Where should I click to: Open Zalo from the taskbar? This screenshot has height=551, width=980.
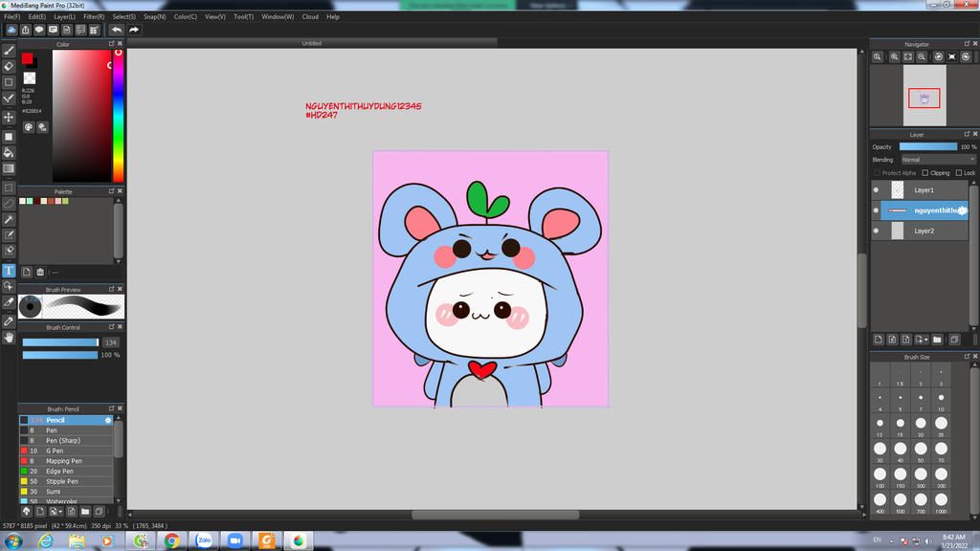coord(204,540)
